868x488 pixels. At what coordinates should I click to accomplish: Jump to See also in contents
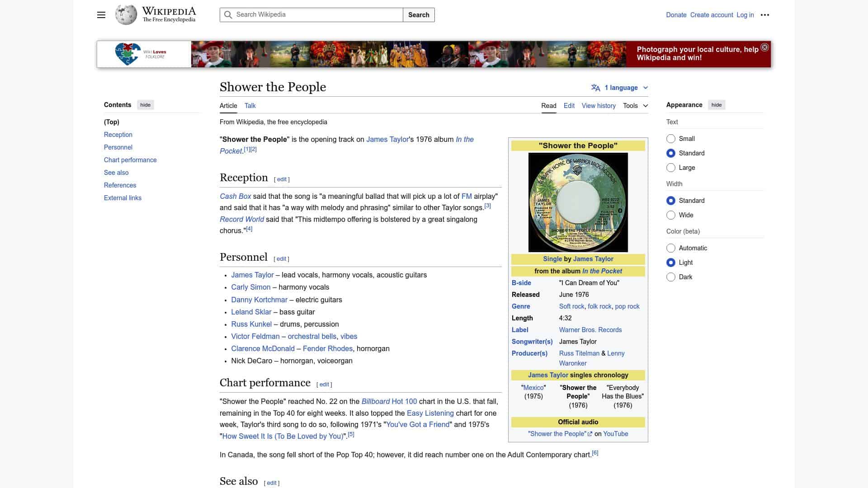click(116, 173)
